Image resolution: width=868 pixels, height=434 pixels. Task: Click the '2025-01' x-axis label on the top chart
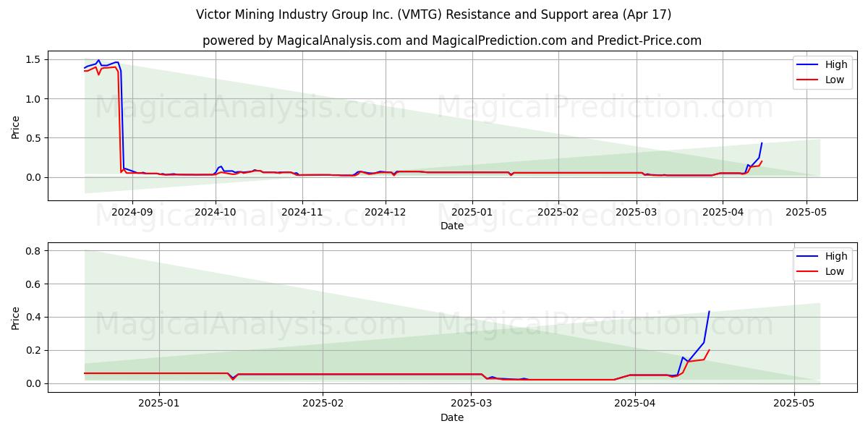coord(472,213)
